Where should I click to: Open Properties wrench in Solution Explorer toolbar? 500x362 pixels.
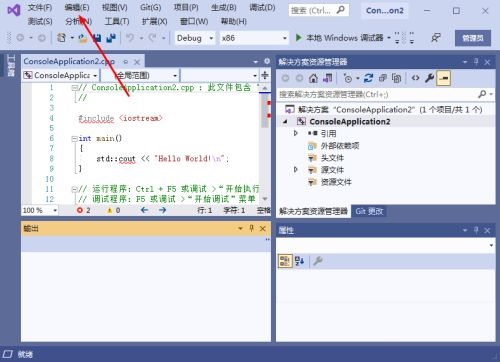[x=429, y=78]
